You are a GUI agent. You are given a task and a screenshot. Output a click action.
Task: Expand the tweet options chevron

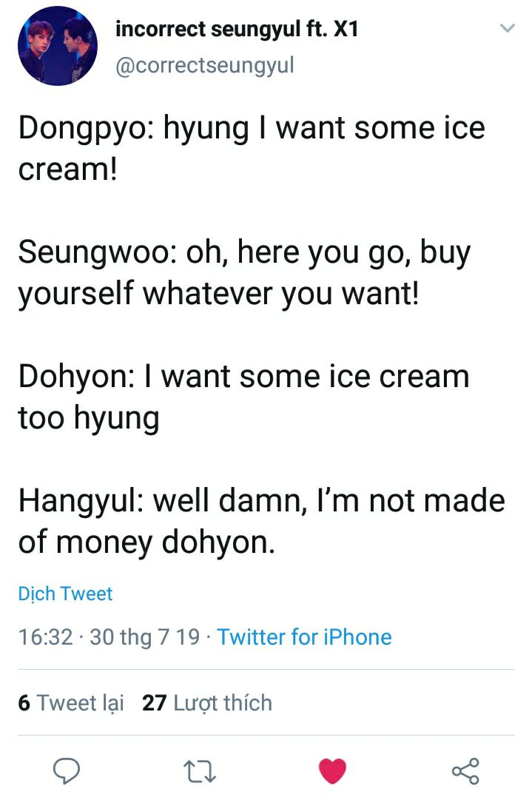pos(507,29)
